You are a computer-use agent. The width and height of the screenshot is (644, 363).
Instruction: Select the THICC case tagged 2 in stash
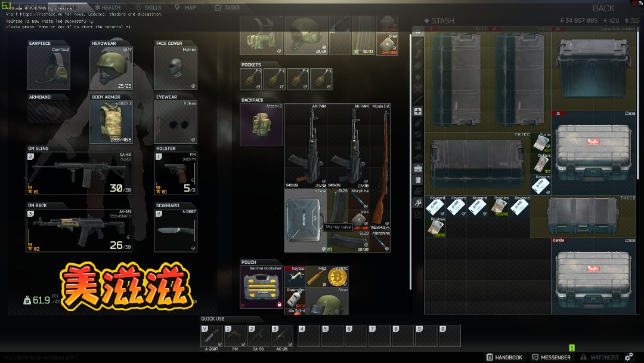519,79
